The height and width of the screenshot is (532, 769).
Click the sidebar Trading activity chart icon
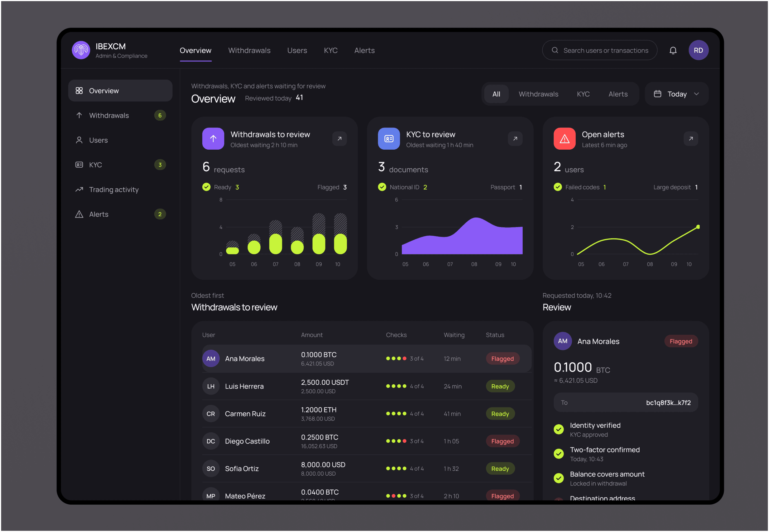pyautogui.click(x=79, y=190)
